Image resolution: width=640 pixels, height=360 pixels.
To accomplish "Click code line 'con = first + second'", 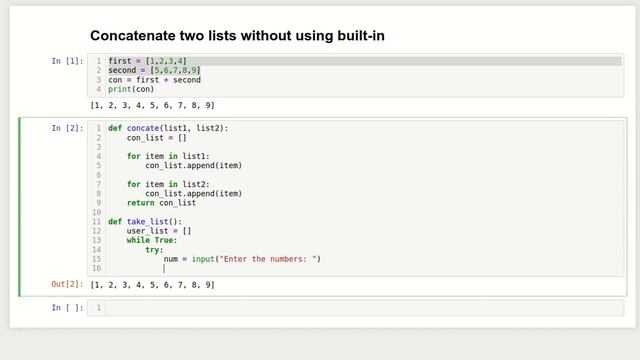I will tap(154, 80).
